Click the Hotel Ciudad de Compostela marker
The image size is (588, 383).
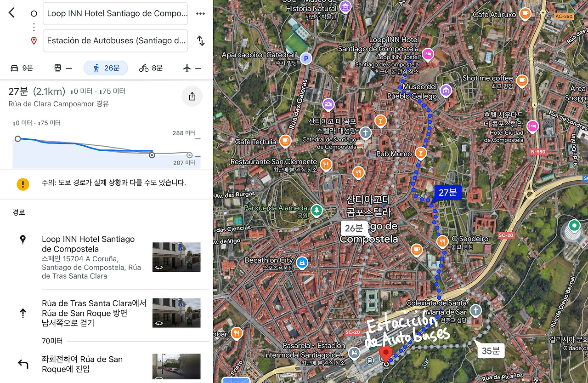[x=532, y=126]
